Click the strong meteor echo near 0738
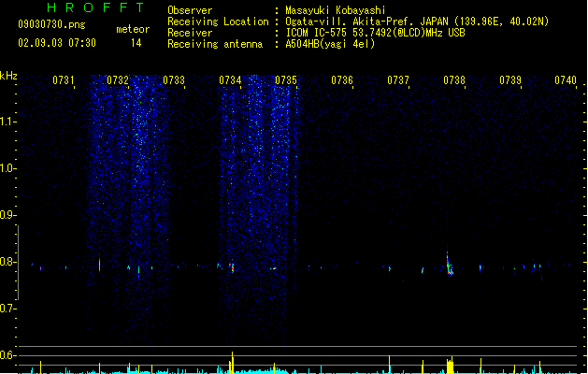The image size is (588, 374). coord(450,264)
